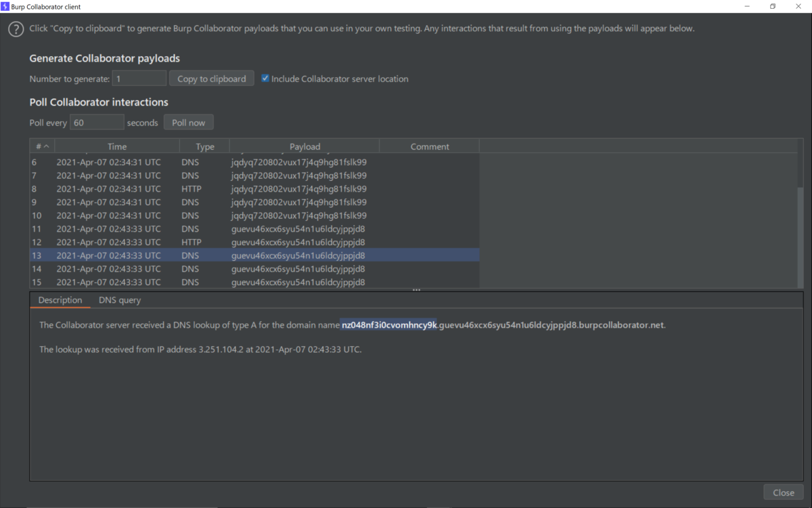Sort by the Comment column header
The height and width of the screenshot is (508, 812).
pos(429,146)
